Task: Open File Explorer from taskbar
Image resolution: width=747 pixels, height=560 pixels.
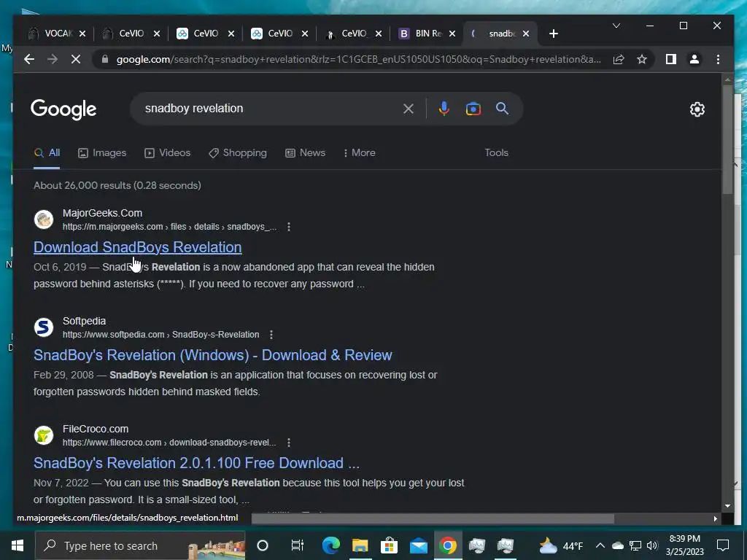Action: pyautogui.click(x=360, y=545)
